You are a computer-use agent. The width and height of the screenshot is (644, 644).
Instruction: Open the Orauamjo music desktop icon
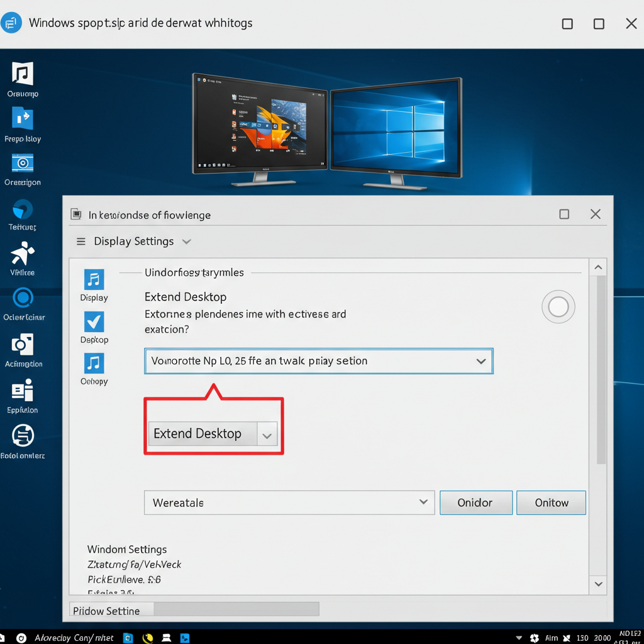tap(23, 74)
